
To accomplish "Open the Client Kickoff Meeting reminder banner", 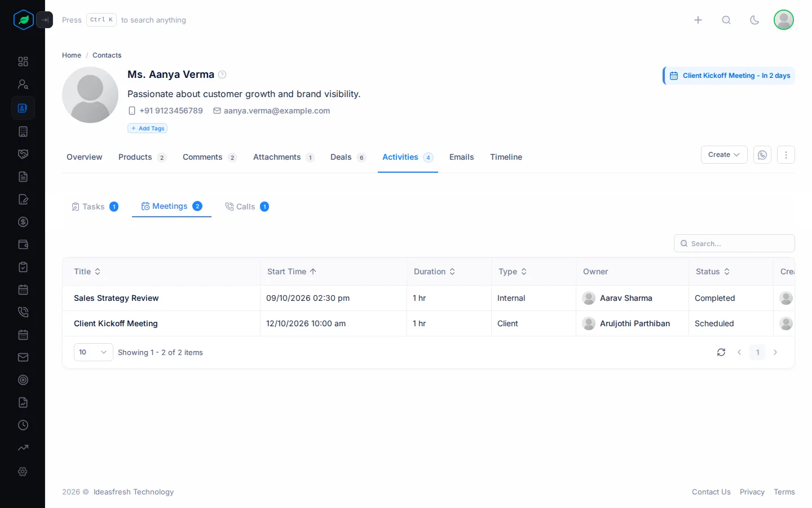I will coord(729,76).
